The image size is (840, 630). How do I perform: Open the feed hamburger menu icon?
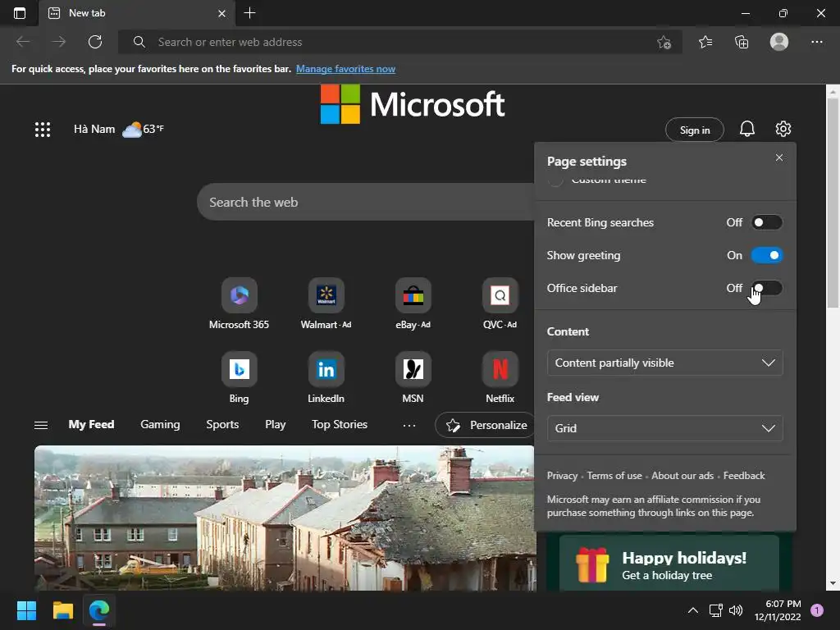coord(41,425)
